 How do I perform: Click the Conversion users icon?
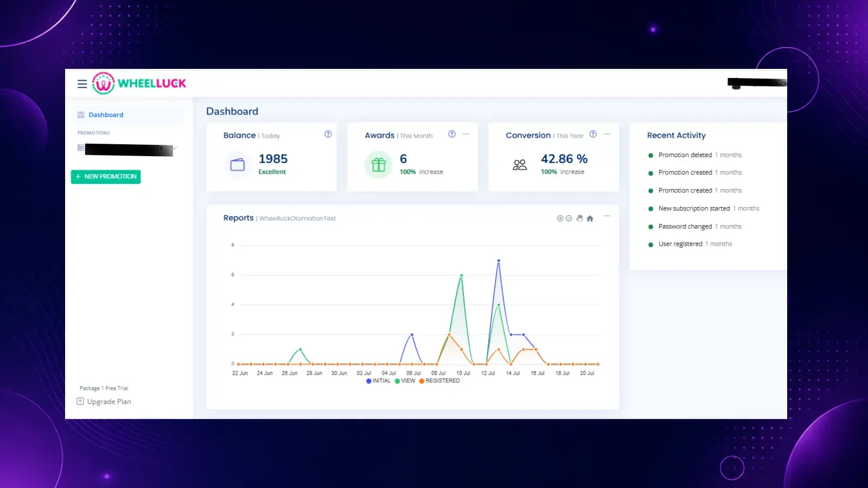520,165
